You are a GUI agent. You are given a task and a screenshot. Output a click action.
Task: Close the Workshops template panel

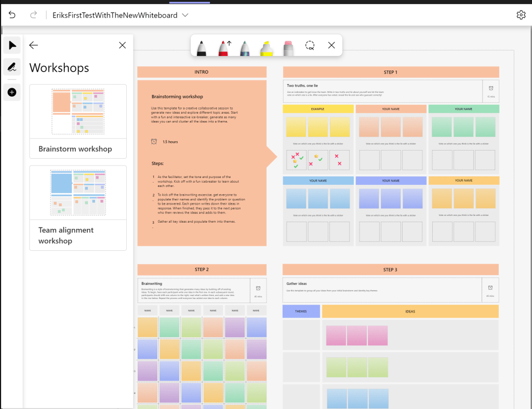(123, 46)
